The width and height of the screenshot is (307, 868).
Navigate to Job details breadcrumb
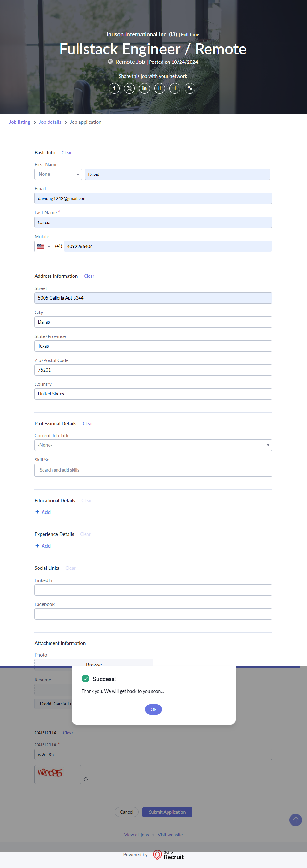pyautogui.click(x=50, y=122)
